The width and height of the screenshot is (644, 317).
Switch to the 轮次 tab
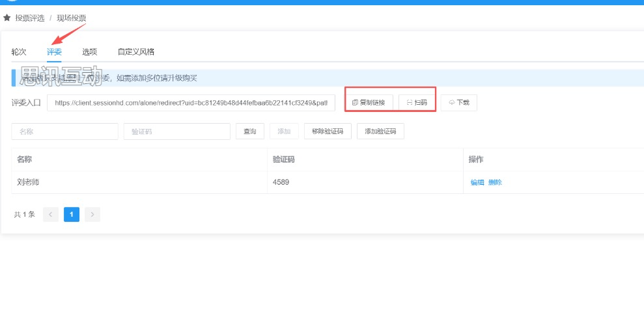tap(19, 52)
